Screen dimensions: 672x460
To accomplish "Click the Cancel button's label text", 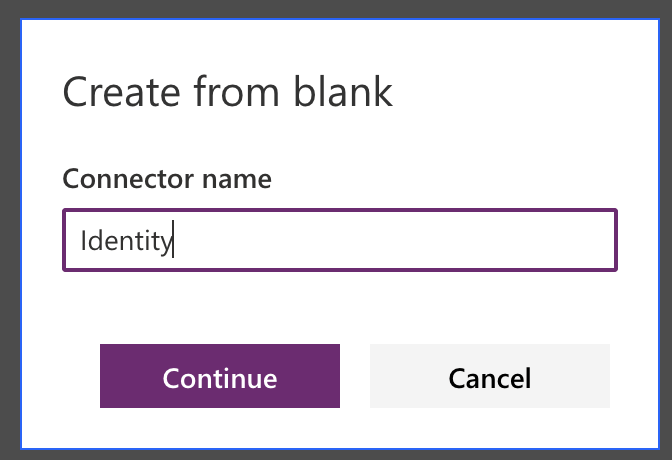I will [x=490, y=379].
